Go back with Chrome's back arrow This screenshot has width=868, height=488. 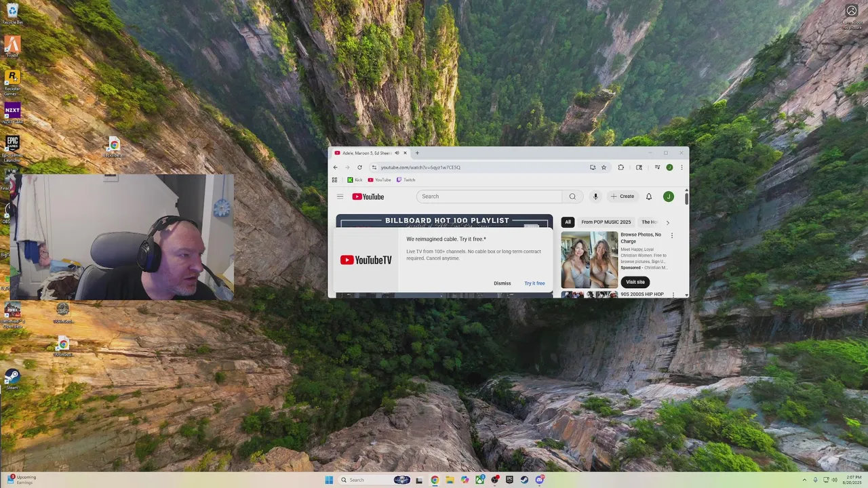pos(335,167)
